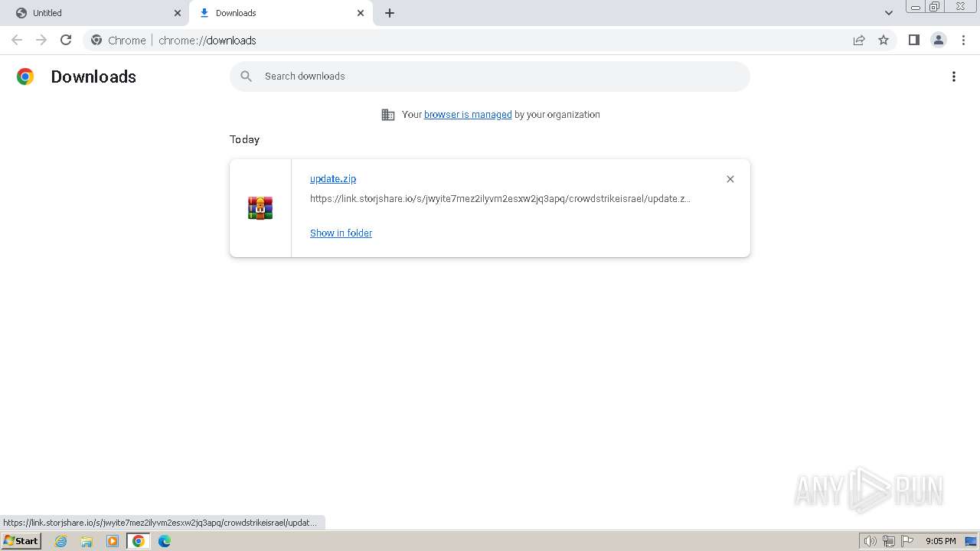Click the update.zip WinRAR archive icon
The height and width of the screenshot is (551, 980).
tap(260, 208)
